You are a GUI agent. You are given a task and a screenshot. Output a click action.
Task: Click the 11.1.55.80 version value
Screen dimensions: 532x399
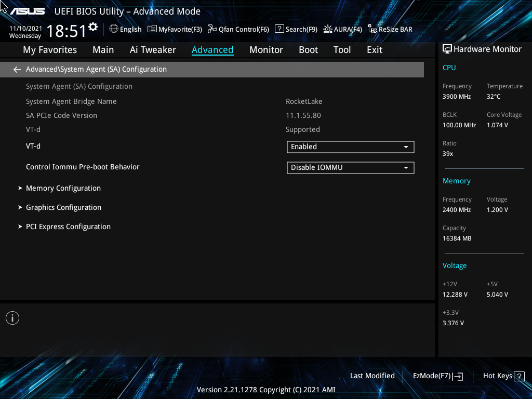303,116
